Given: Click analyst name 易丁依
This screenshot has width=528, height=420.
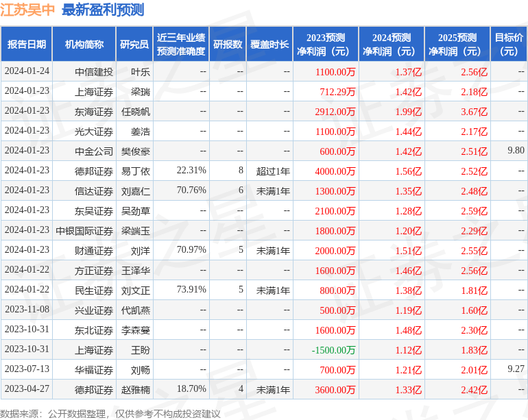Looking at the screenshot, I should point(136,171).
